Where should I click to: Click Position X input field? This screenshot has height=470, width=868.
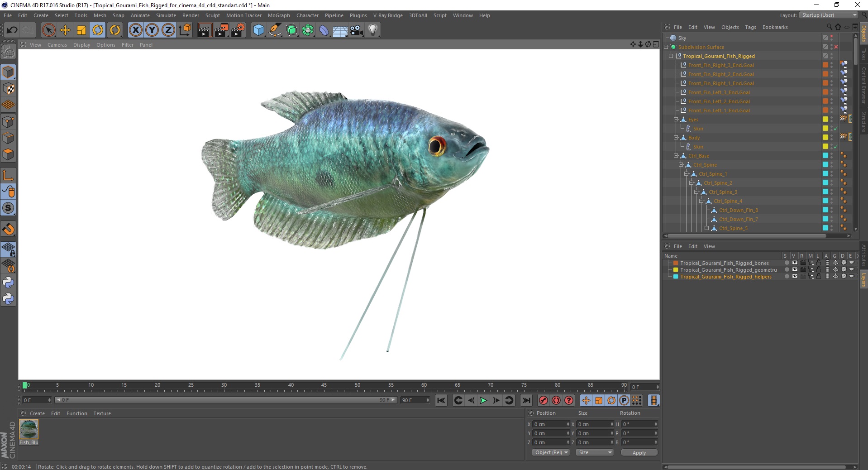tap(550, 424)
